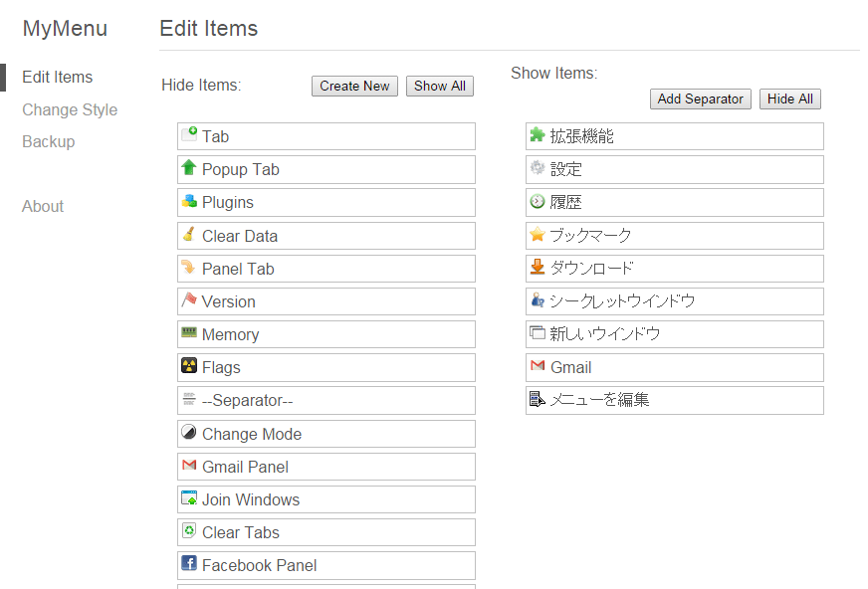
Task: Click the Add Separator button
Action: [x=700, y=99]
